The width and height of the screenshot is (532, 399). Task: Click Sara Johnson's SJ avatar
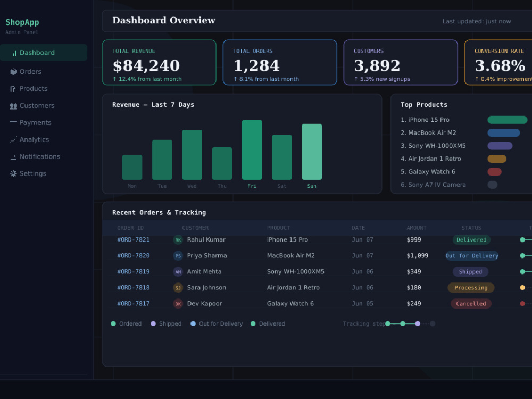pos(178,288)
